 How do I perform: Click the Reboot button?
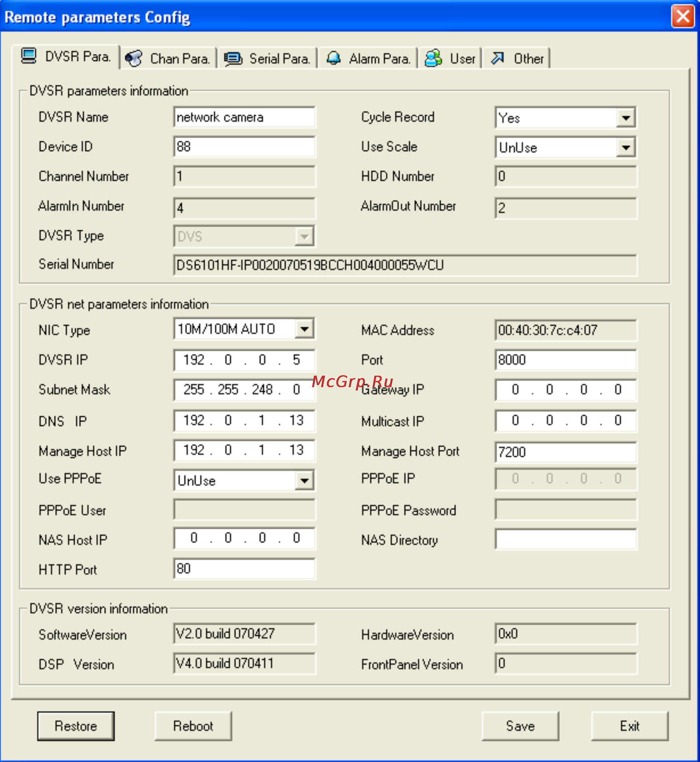(x=193, y=726)
